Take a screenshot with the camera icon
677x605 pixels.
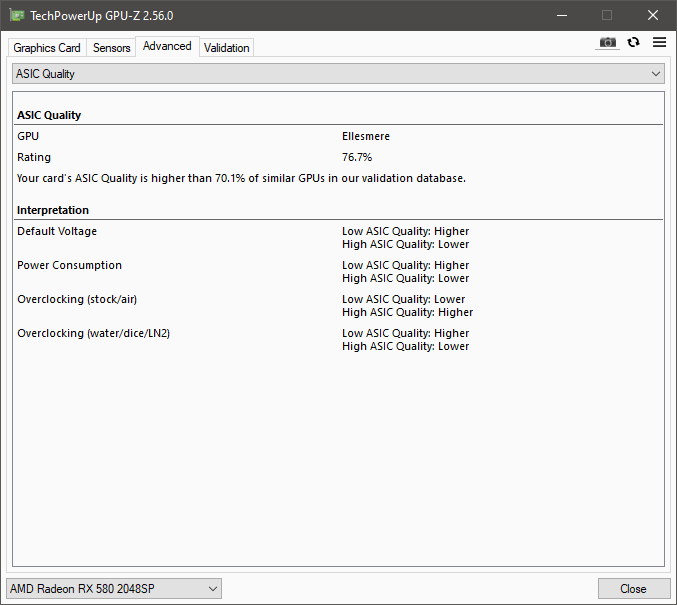click(607, 42)
